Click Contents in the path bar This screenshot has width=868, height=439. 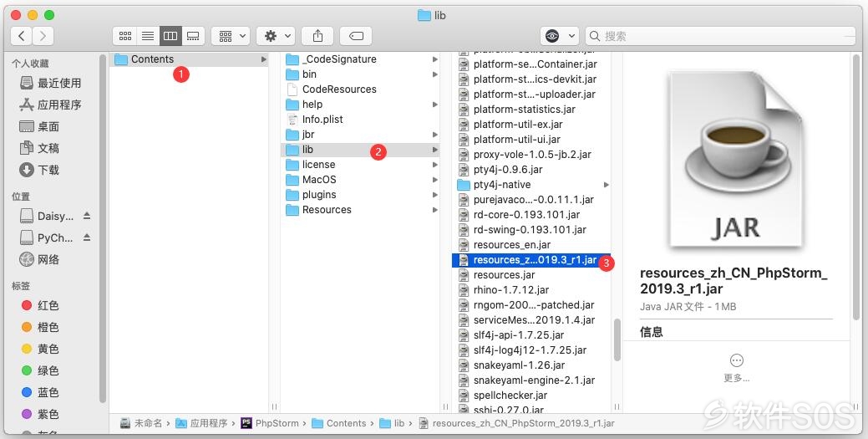click(x=339, y=423)
